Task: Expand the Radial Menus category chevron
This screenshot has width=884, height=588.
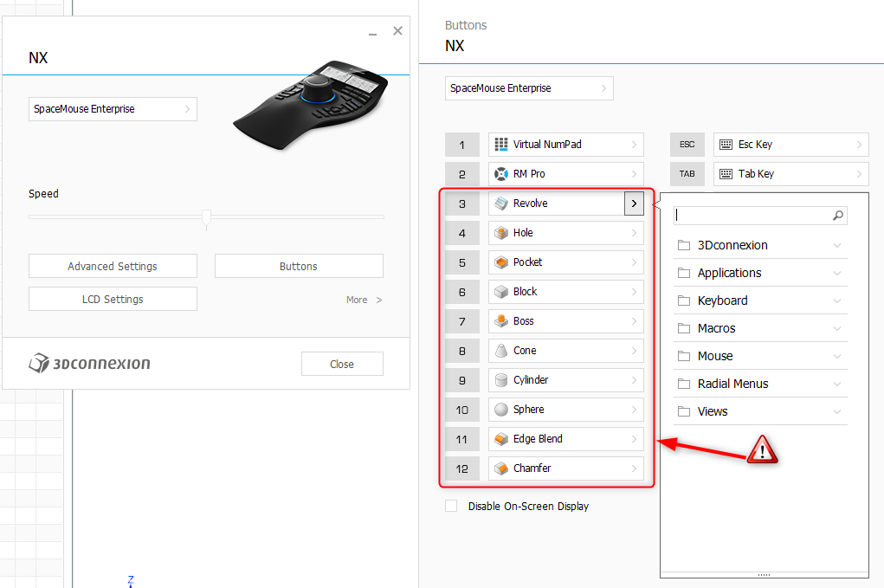Action: [837, 384]
